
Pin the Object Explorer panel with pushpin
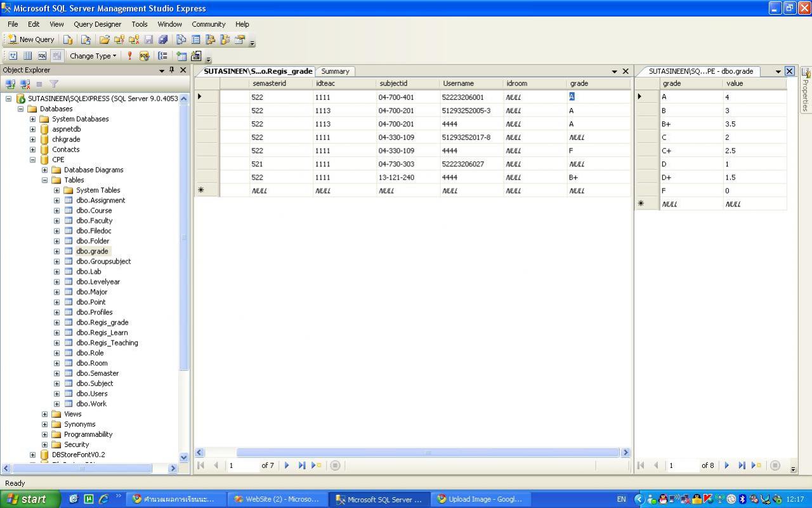point(171,70)
